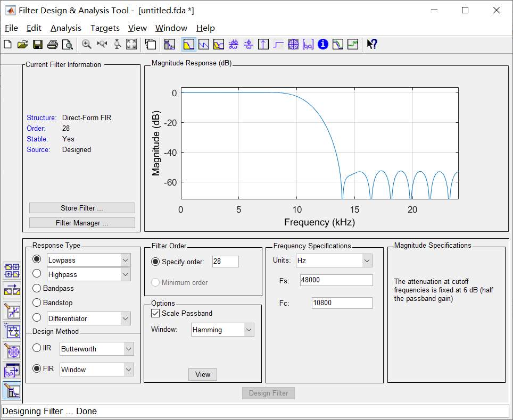This screenshot has width=513, height=420.
Task: Select the Differentiator response type radio
Action: 37,317
